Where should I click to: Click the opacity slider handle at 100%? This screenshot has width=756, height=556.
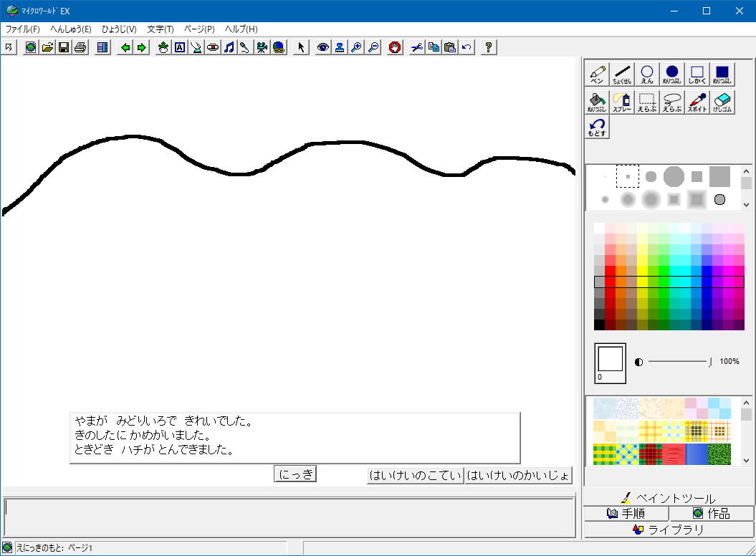pyautogui.click(x=709, y=362)
